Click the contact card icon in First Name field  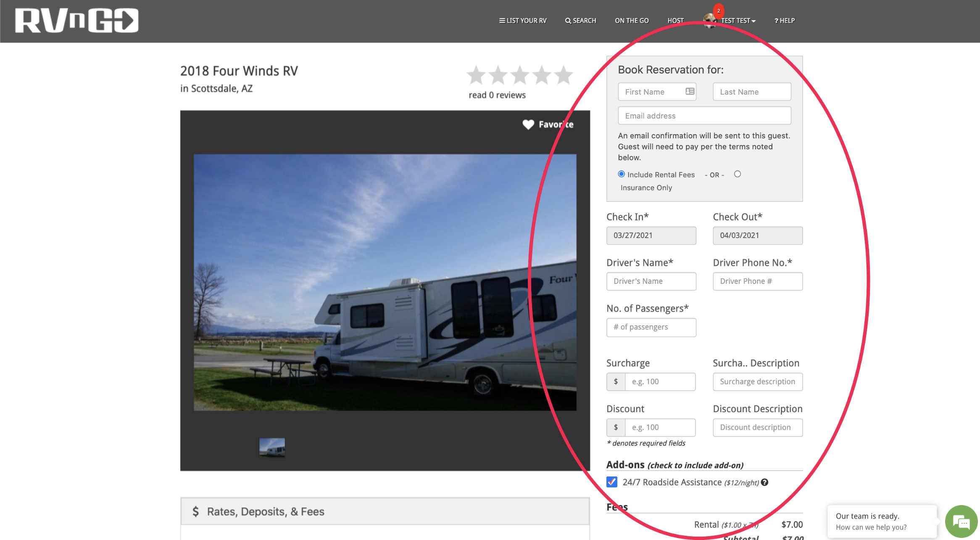click(x=690, y=91)
